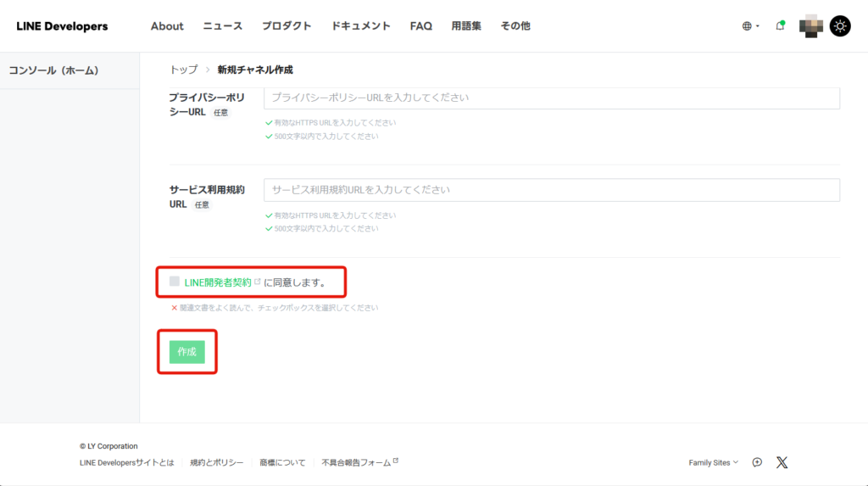Image resolution: width=868 pixels, height=486 pixels.
Task: Select コンソール（ホーム） in the sidebar
Action: (x=53, y=70)
